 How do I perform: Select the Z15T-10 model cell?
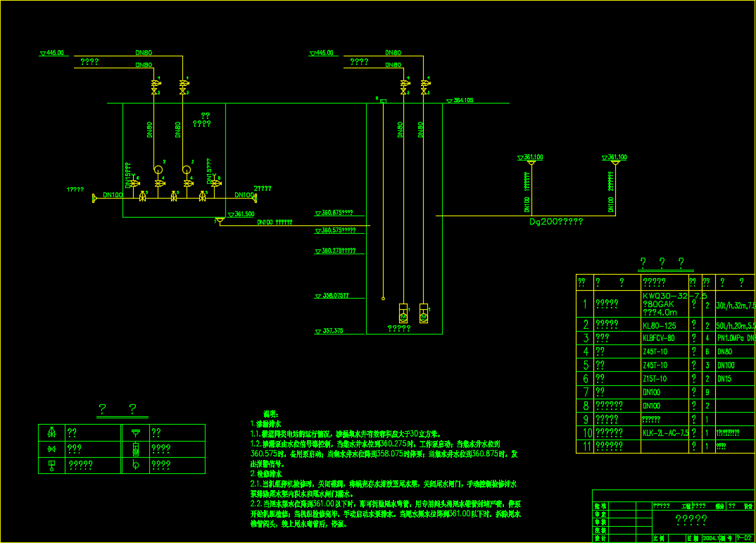coord(655,379)
